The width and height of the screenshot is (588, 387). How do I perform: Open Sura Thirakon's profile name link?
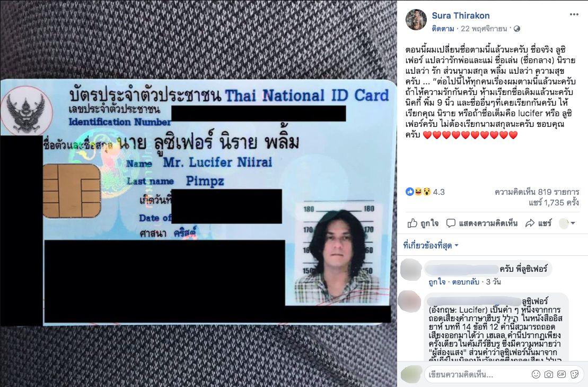(x=461, y=15)
